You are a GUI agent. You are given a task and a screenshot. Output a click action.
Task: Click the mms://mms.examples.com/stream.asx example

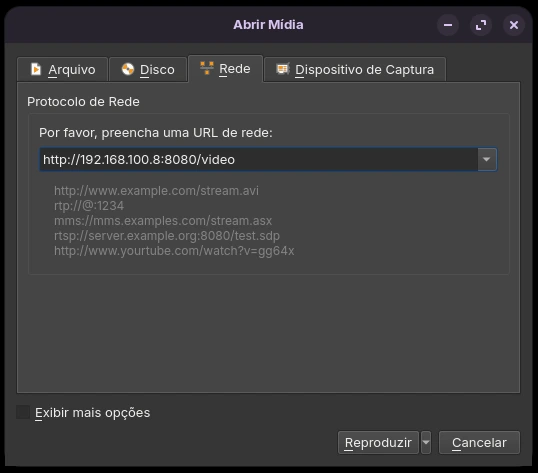tap(163, 221)
